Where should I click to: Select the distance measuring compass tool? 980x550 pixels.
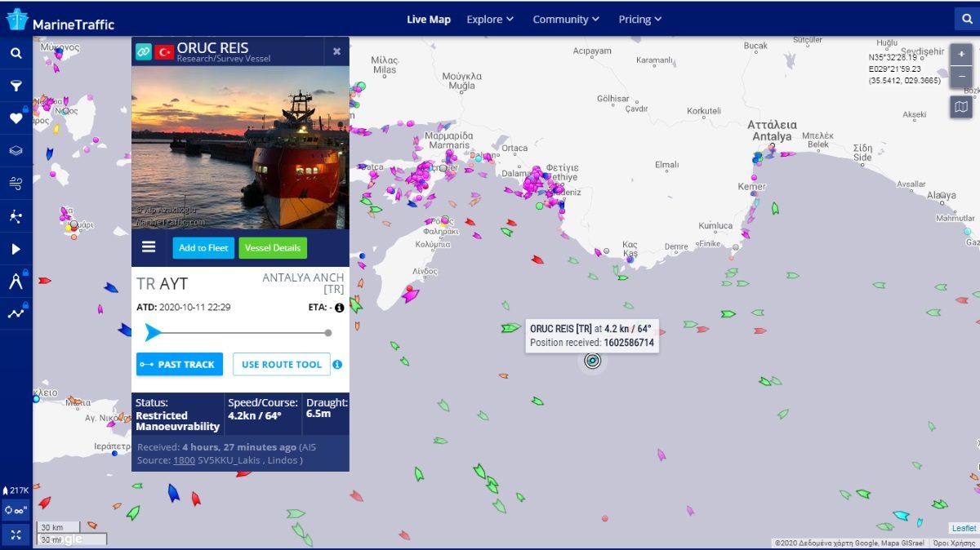coord(16,282)
